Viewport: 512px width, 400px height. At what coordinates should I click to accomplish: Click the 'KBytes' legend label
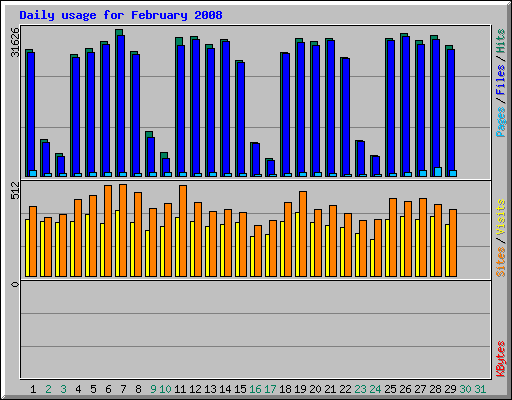click(501, 359)
